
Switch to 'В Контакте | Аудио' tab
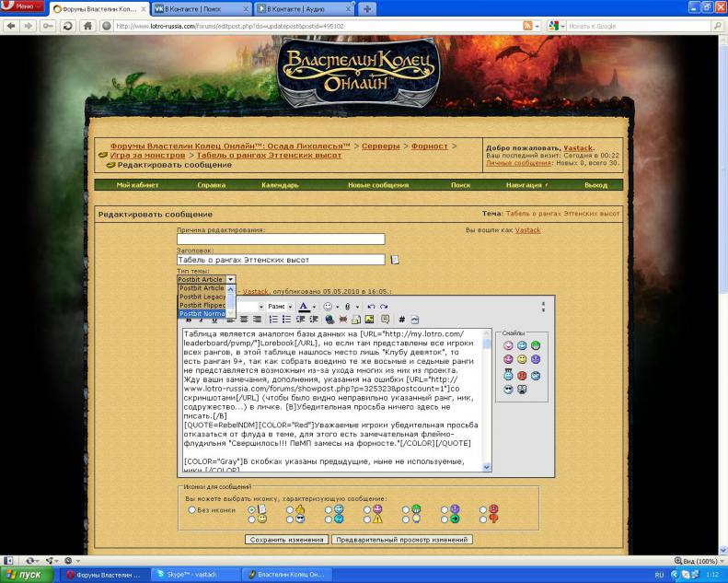click(305, 9)
